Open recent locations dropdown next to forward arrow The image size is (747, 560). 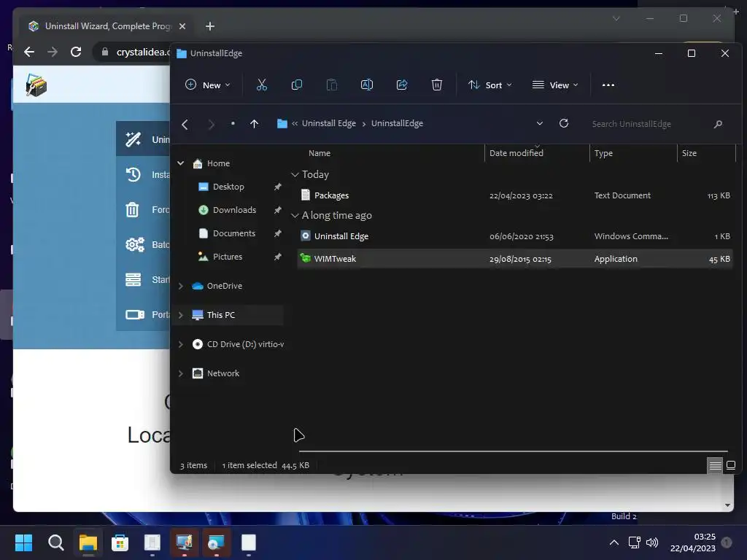(233, 123)
